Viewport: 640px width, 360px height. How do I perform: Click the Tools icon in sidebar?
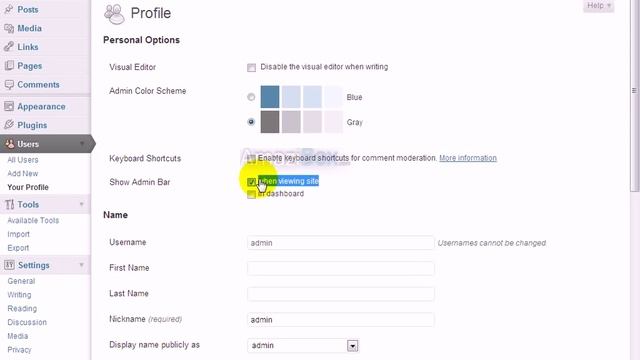coord(9,204)
